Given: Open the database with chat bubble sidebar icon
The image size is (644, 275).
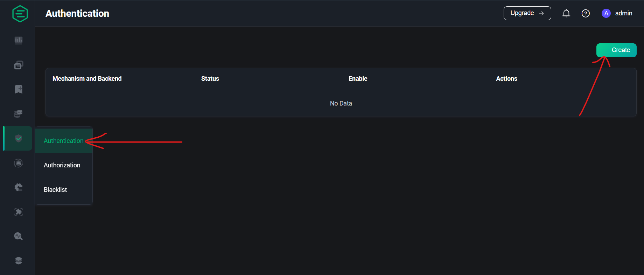Looking at the screenshot, I should pos(19,114).
